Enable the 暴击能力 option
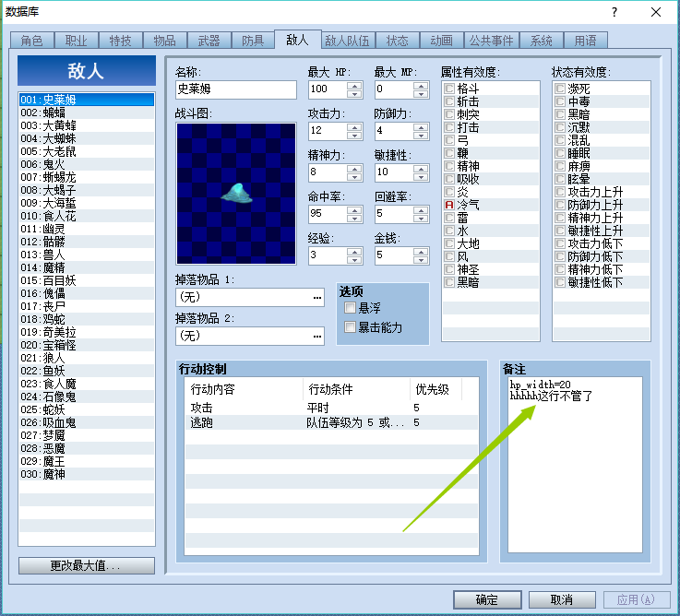680x616 pixels. [350, 326]
